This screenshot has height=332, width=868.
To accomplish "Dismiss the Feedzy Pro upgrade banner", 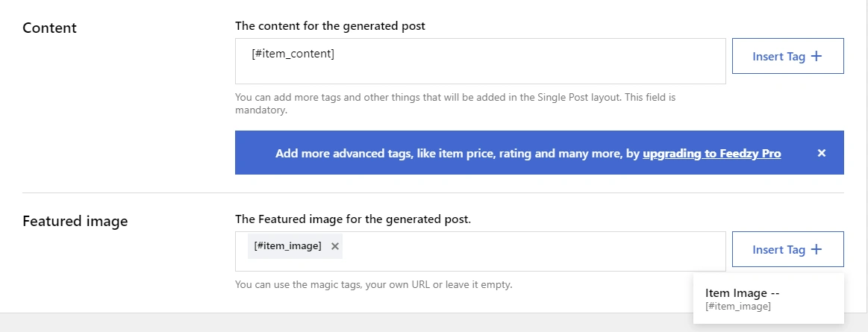I will [822, 153].
